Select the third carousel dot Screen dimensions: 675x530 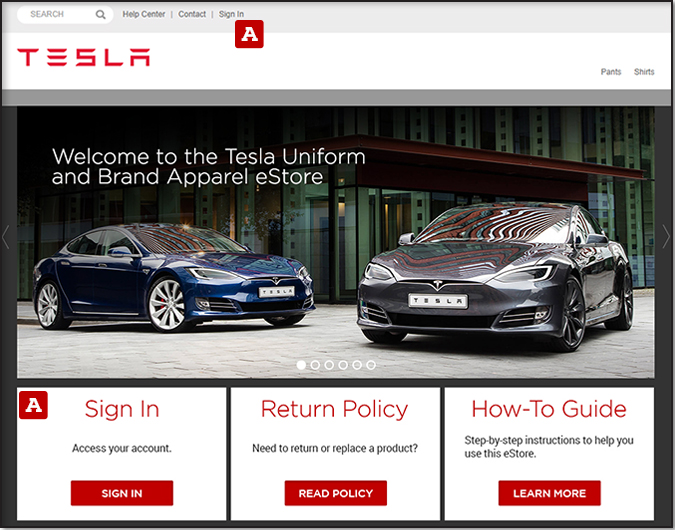(x=329, y=365)
